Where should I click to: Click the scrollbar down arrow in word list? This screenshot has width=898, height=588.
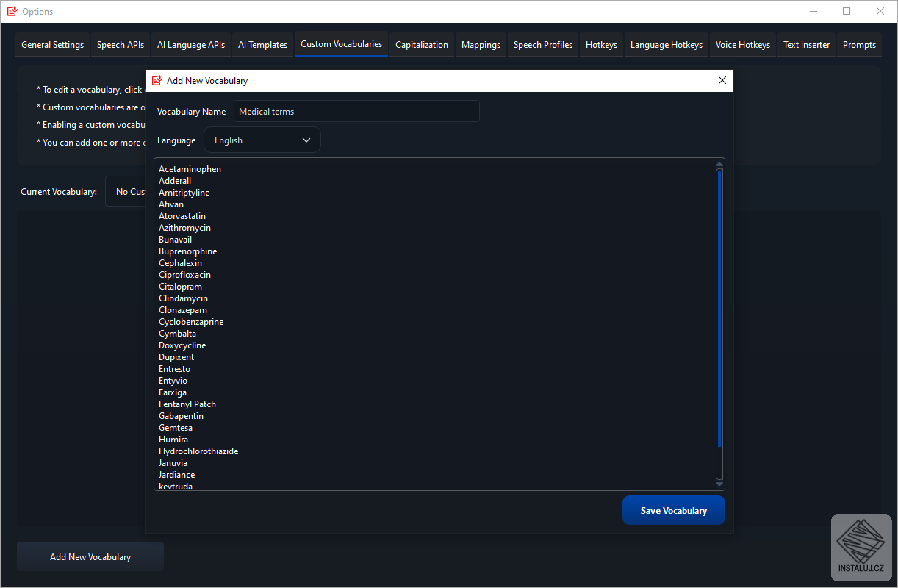point(719,484)
